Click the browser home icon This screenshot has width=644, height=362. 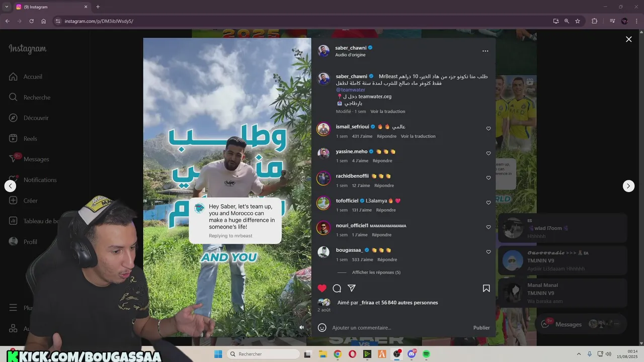coord(44,21)
